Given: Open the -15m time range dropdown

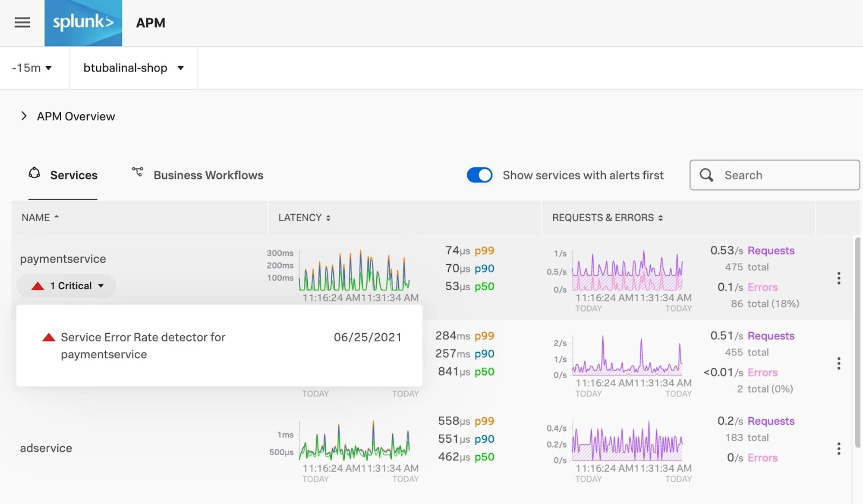Looking at the screenshot, I should [32, 68].
